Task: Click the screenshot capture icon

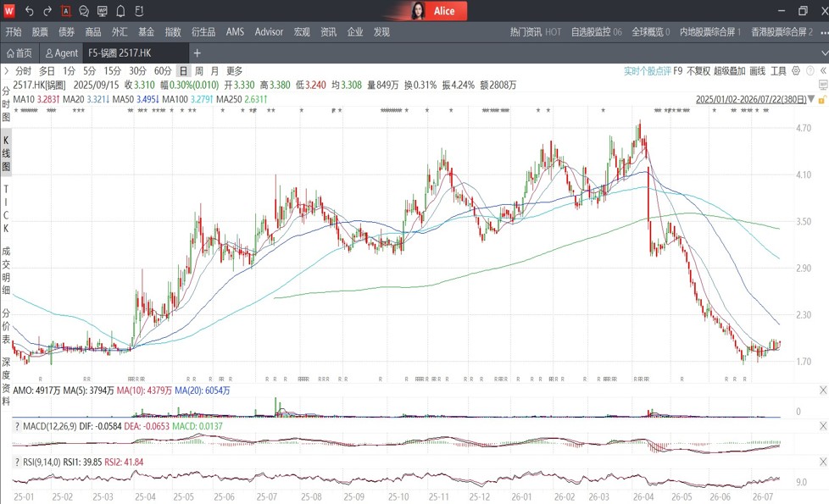Action: [65, 10]
